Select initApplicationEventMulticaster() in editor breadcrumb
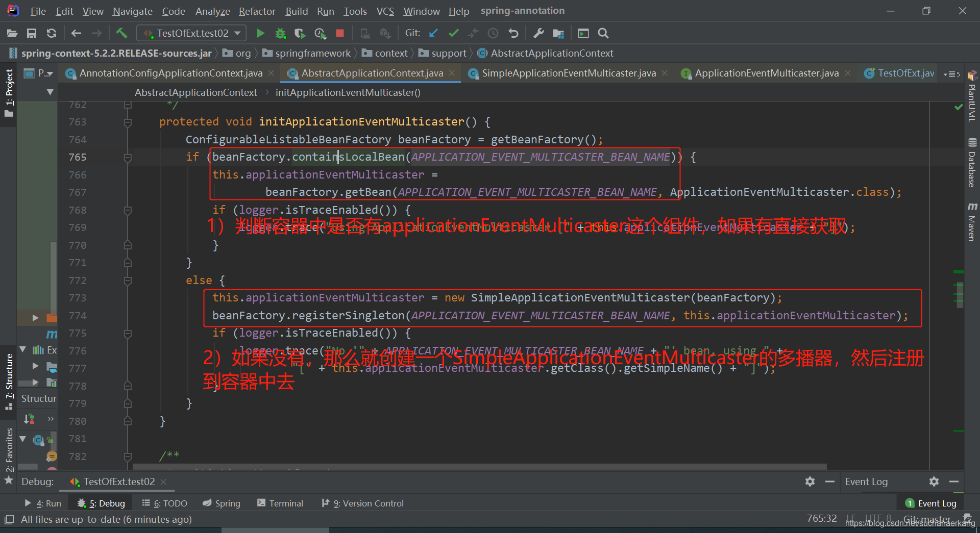Screen dimensions: 980x533 348,92
